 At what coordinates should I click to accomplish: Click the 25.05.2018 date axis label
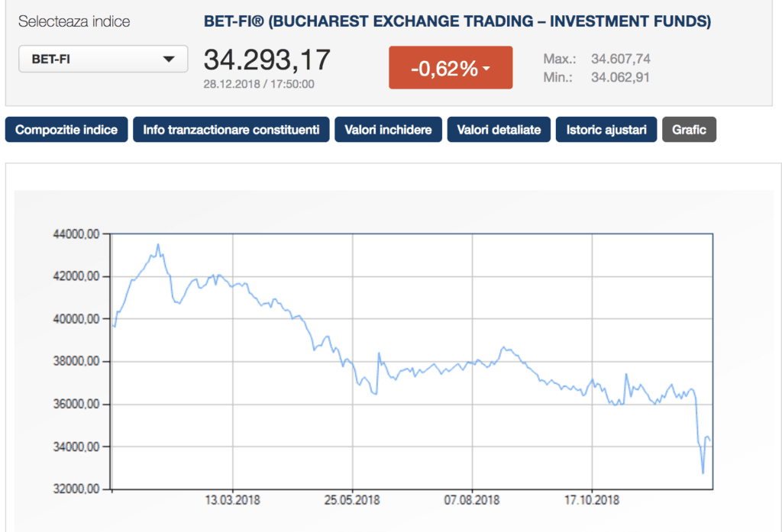point(352,500)
